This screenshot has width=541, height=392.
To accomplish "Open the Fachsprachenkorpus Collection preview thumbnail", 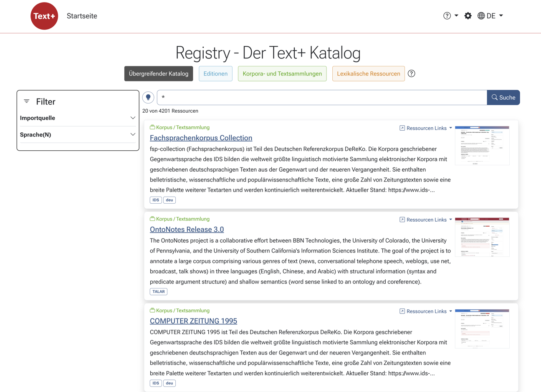I will click(x=482, y=146).
